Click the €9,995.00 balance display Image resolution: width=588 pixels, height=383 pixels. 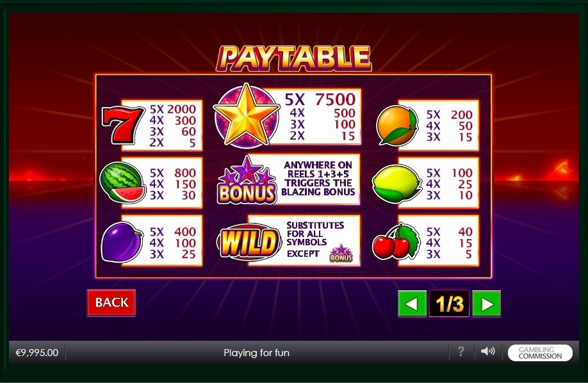coord(37,353)
